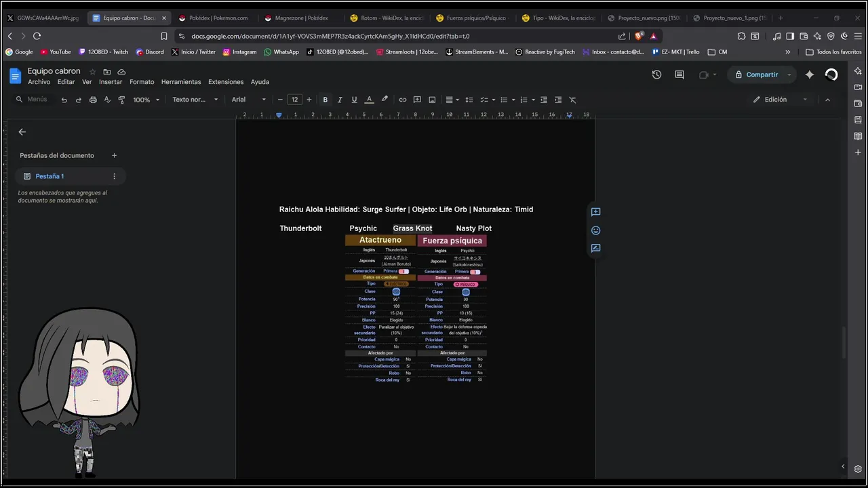Open the Insertar menu
Image resolution: width=868 pixels, height=488 pixels.
coord(111,82)
